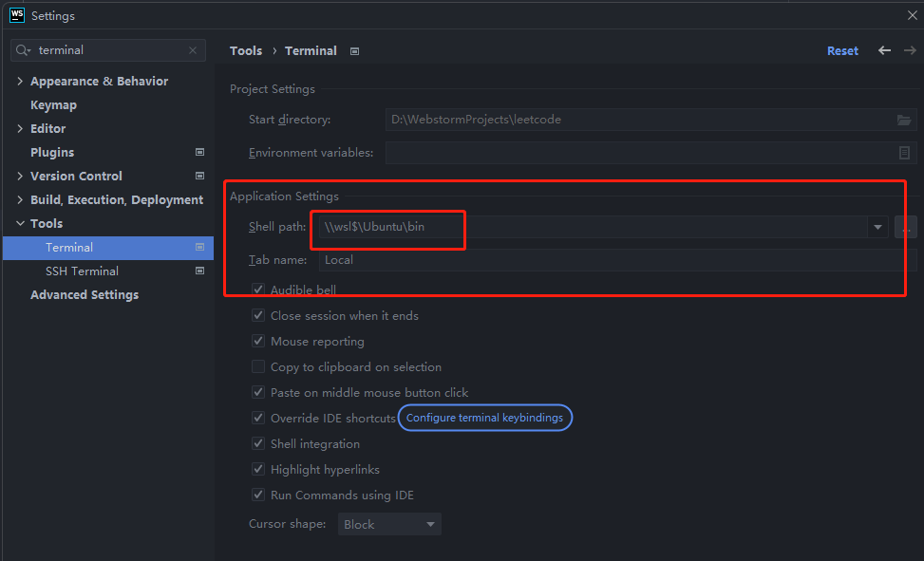Image resolution: width=924 pixels, height=561 pixels.
Task: Focus the settings search field
Action: [108, 50]
